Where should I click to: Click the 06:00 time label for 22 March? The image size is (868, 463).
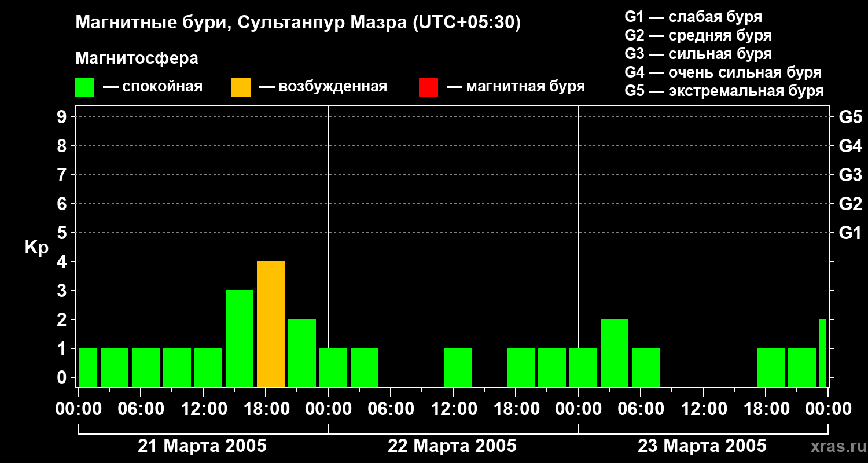(391, 409)
